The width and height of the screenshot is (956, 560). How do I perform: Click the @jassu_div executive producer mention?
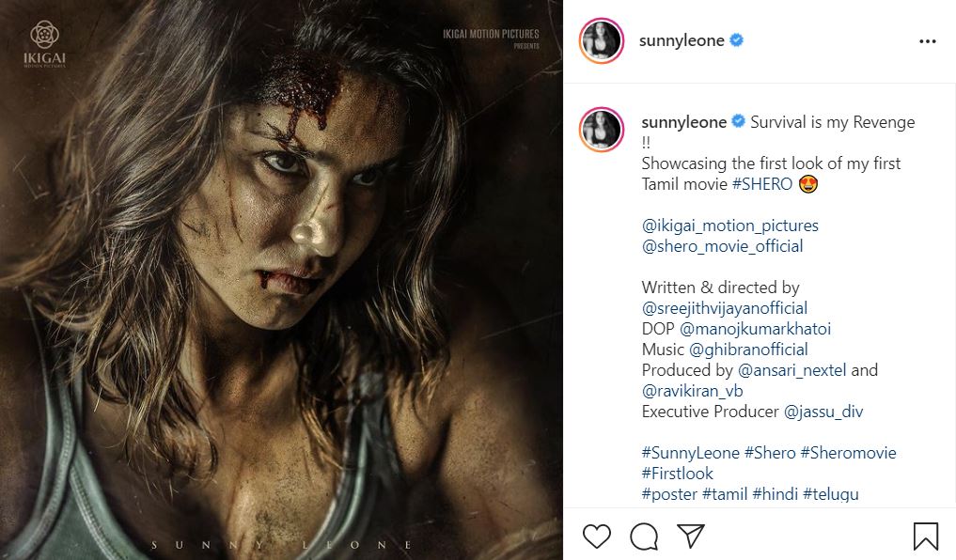[823, 412]
